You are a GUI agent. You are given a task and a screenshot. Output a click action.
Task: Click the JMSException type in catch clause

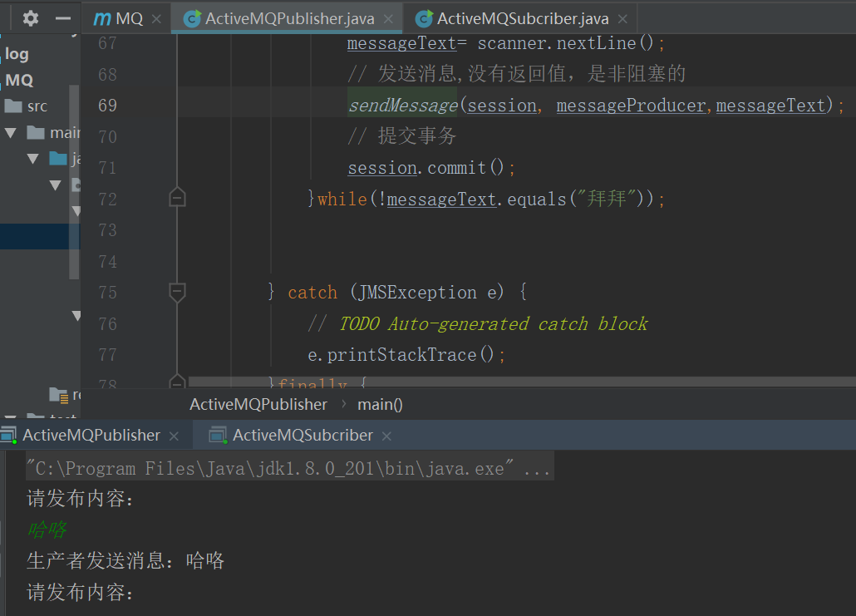click(418, 292)
